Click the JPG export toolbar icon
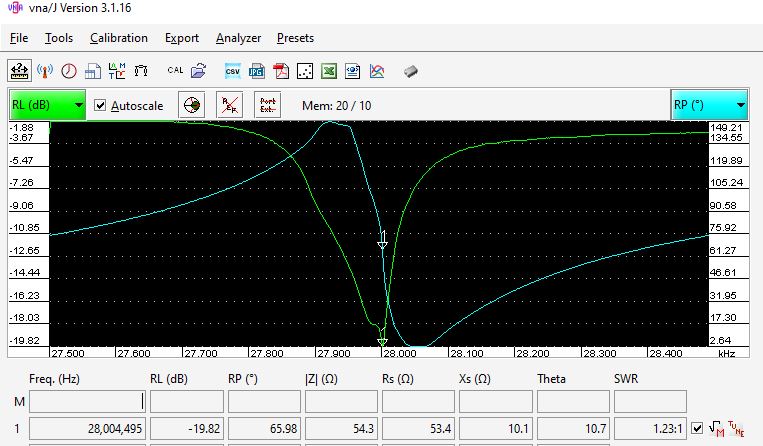 pyautogui.click(x=256, y=71)
